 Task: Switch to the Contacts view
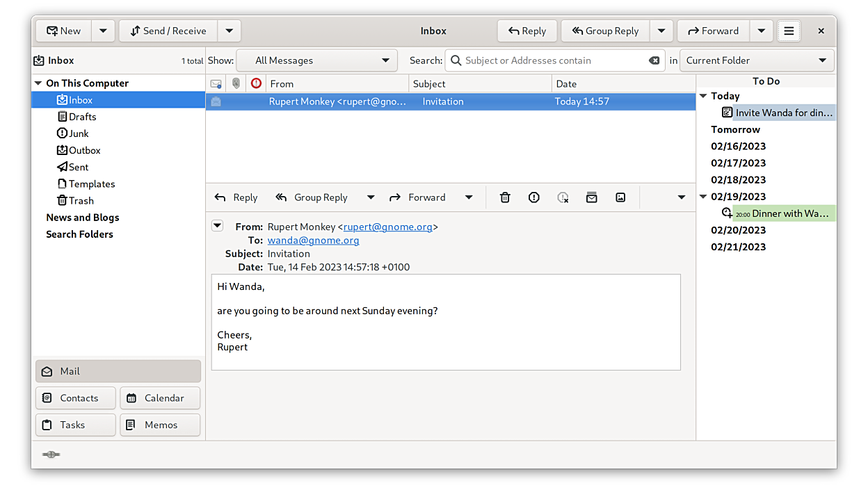(75, 398)
